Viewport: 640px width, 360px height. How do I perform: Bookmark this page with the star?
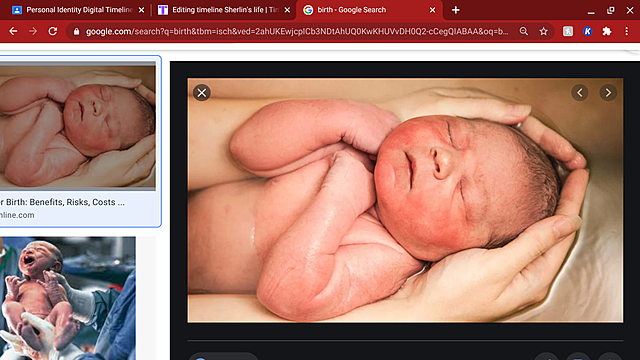click(543, 31)
